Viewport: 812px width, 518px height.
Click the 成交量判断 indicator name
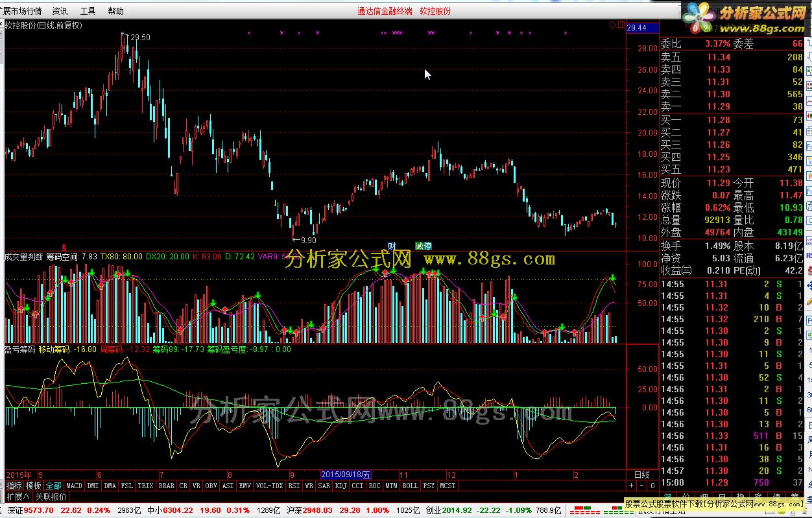click(x=24, y=257)
